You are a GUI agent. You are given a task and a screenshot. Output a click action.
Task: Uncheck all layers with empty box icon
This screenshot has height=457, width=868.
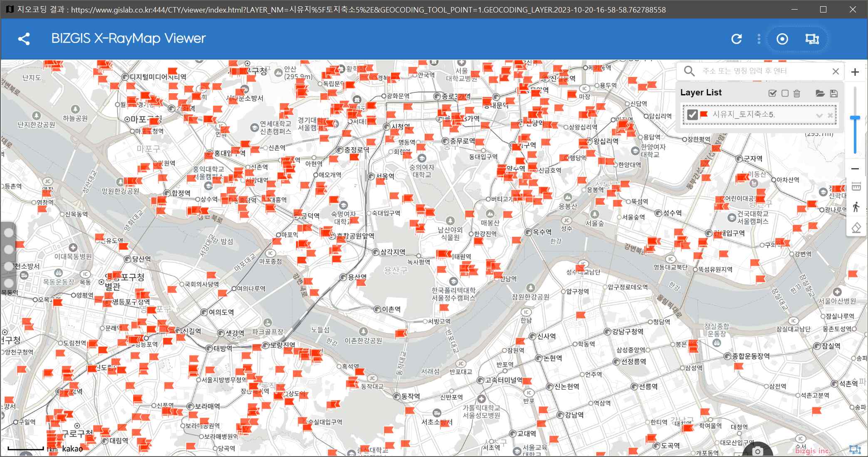point(785,93)
